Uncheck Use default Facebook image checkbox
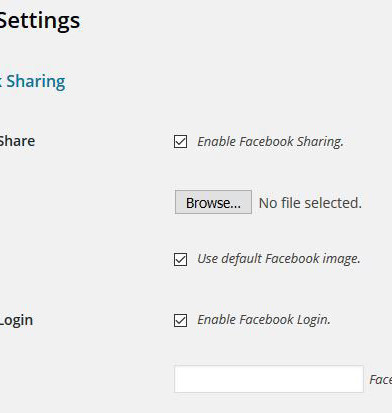The width and height of the screenshot is (392, 413). point(180,259)
